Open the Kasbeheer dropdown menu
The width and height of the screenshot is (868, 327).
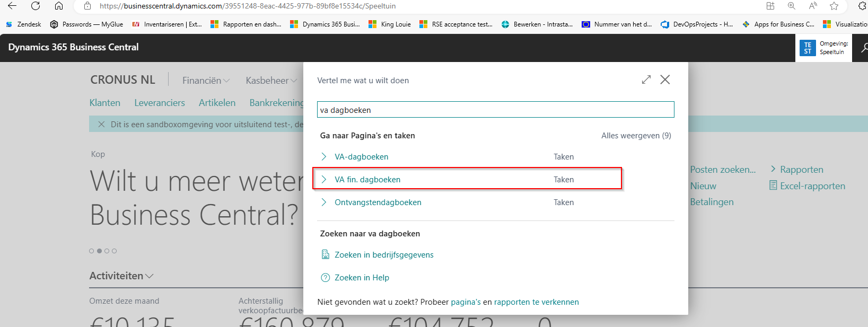[271, 81]
